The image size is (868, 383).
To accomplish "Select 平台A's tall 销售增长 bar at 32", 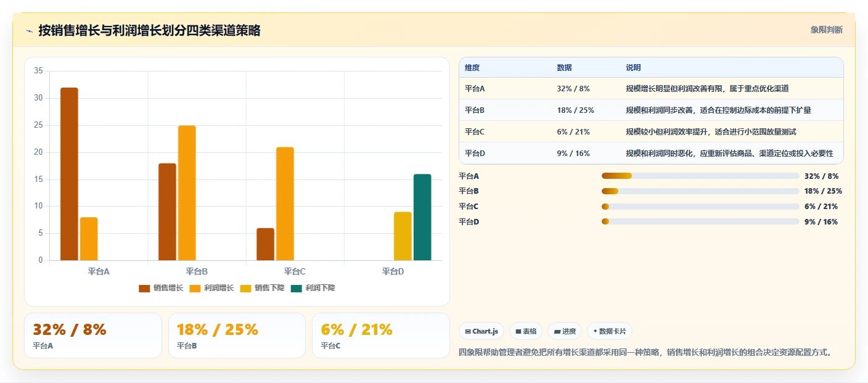I will coord(69,174).
